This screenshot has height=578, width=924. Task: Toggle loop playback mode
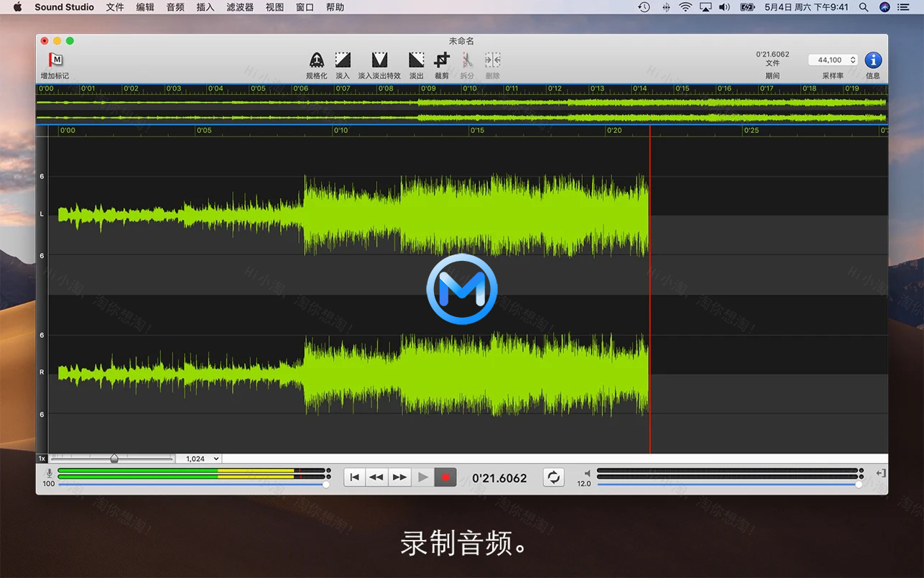pos(553,477)
